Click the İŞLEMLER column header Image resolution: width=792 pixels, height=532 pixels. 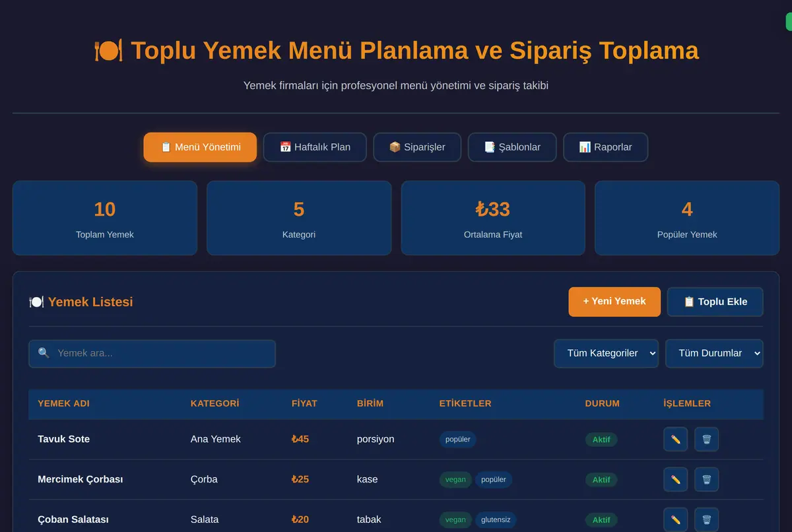click(687, 403)
